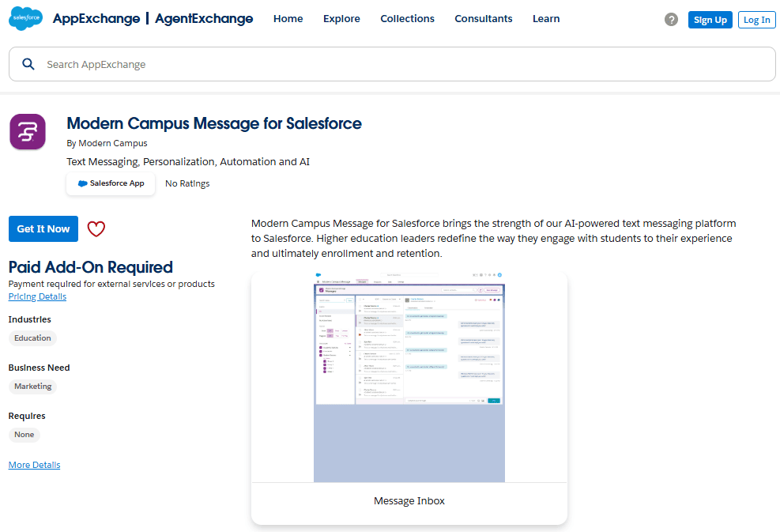
Task: Open the help question mark icon
Action: [671, 20]
